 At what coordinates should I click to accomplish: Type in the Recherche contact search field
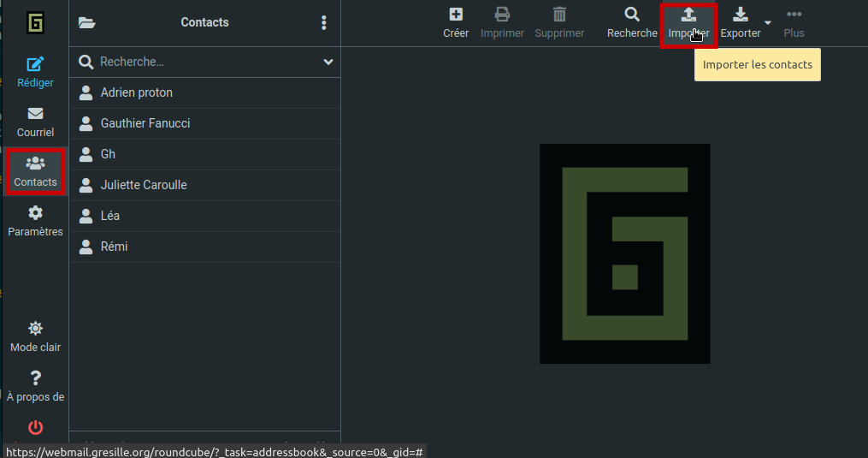tap(205, 62)
